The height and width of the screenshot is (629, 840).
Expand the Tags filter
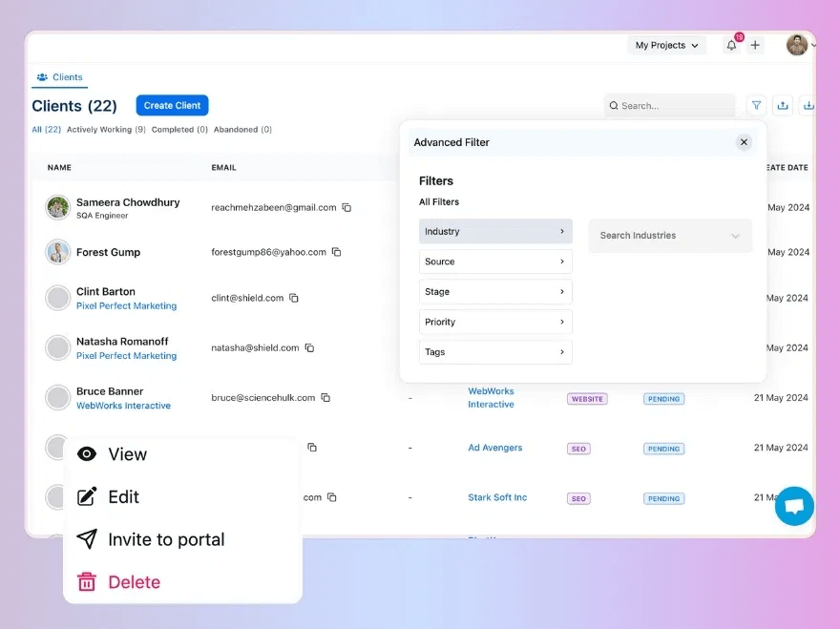point(495,352)
